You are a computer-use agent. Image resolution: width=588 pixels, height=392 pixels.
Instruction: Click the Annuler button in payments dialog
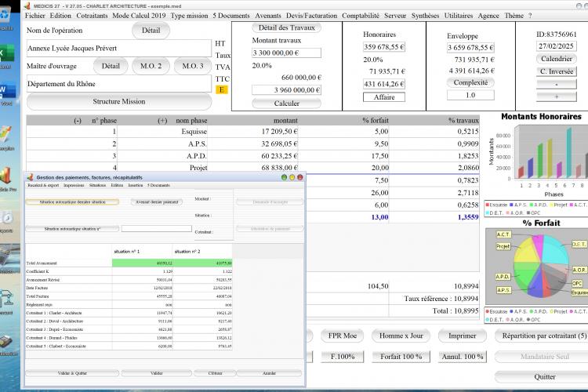point(269,373)
